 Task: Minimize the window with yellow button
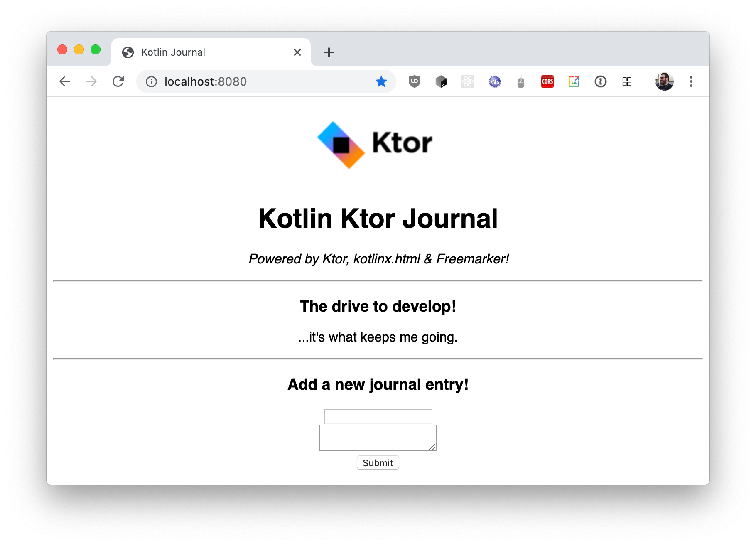click(79, 49)
